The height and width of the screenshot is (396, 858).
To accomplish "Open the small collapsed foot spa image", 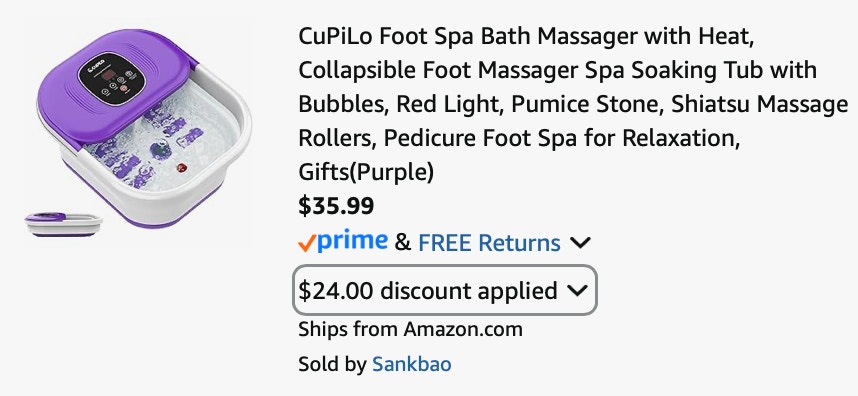I will click(x=63, y=224).
